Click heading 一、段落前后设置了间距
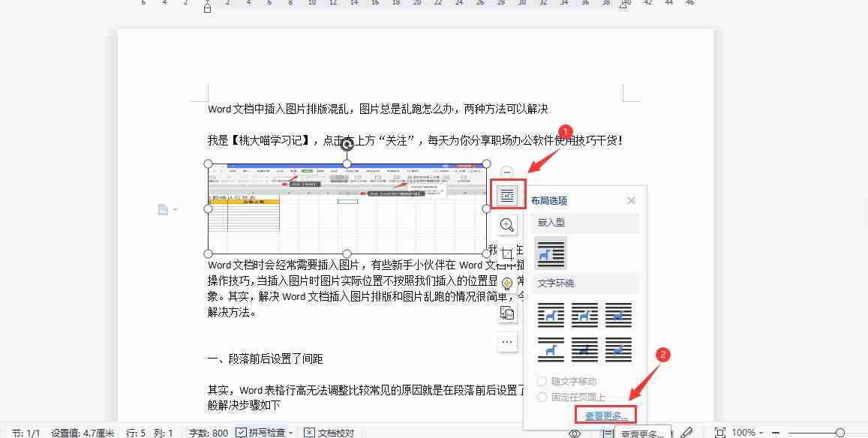 tap(265, 358)
